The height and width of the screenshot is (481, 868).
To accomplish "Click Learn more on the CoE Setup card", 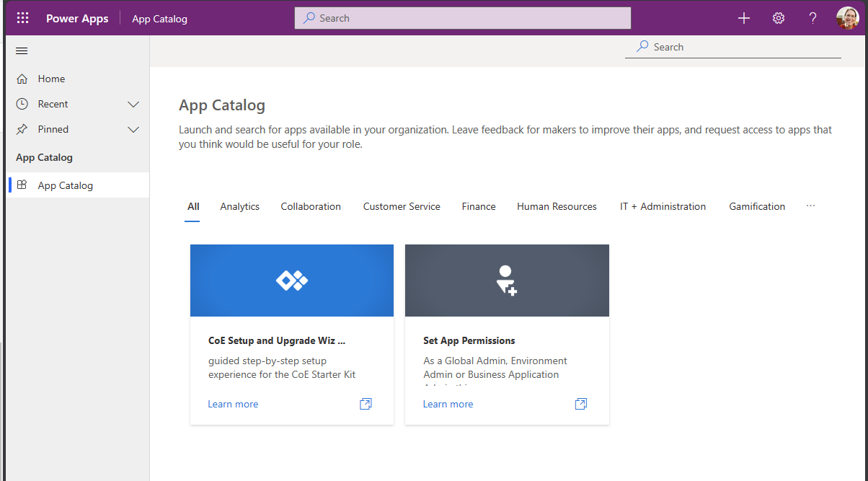I will [x=232, y=404].
